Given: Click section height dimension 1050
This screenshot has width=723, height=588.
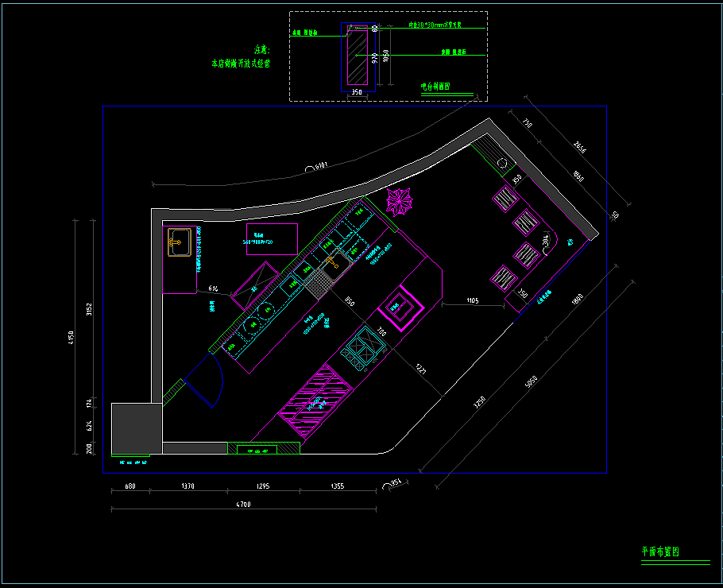Looking at the screenshot, I should (x=386, y=56).
